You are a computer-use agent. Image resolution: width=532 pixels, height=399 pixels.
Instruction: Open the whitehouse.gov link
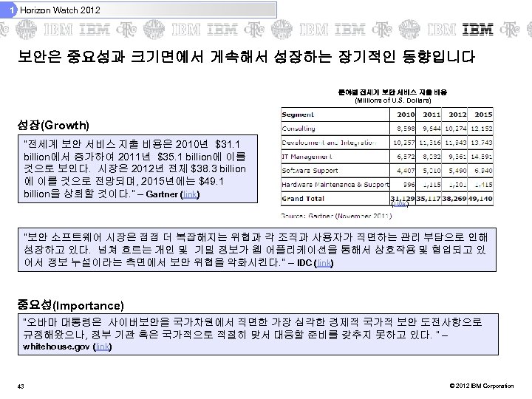coord(103,347)
